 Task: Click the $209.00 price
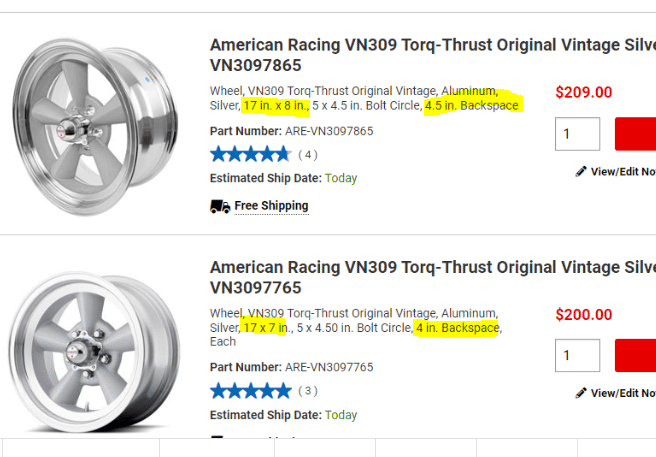[x=584, y=92]
